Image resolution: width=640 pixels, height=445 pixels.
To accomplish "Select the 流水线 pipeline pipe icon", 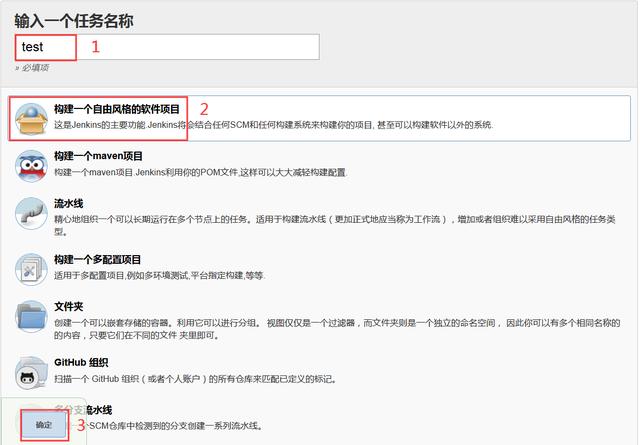I will 31,213.
